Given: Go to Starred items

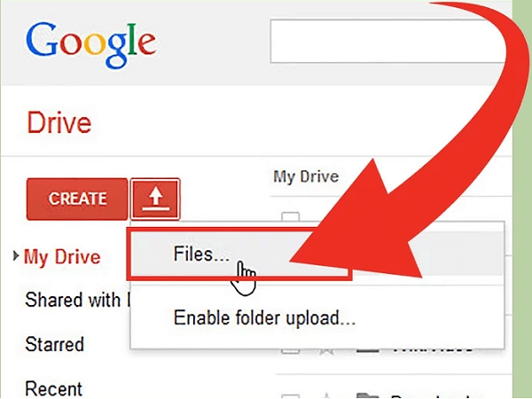Looking at the screenshot, I should (x=54, y=344).
